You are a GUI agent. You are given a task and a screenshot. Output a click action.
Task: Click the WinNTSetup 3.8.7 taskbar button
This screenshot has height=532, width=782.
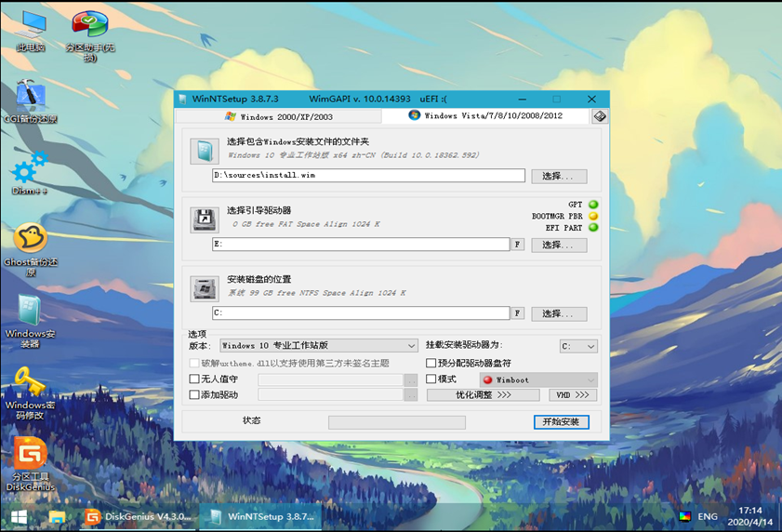point(260,517)
